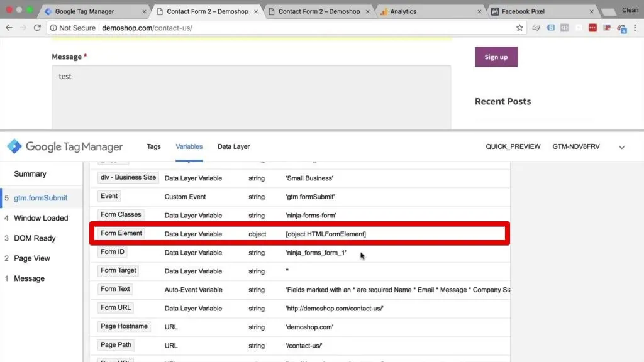Click inside the Message text area

tap(252, 94)
